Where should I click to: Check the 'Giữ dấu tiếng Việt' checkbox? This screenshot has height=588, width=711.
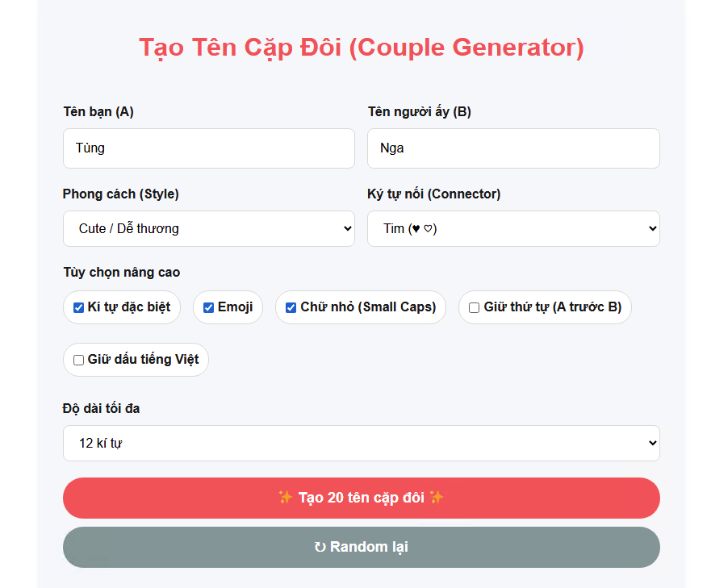[78, 360]
